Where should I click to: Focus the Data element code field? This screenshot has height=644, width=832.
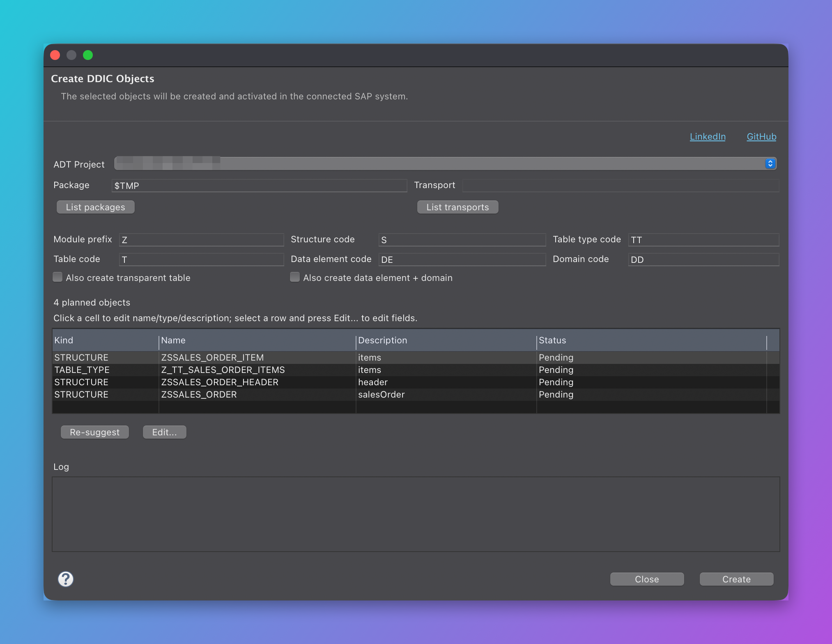click(x=462, y=260)
